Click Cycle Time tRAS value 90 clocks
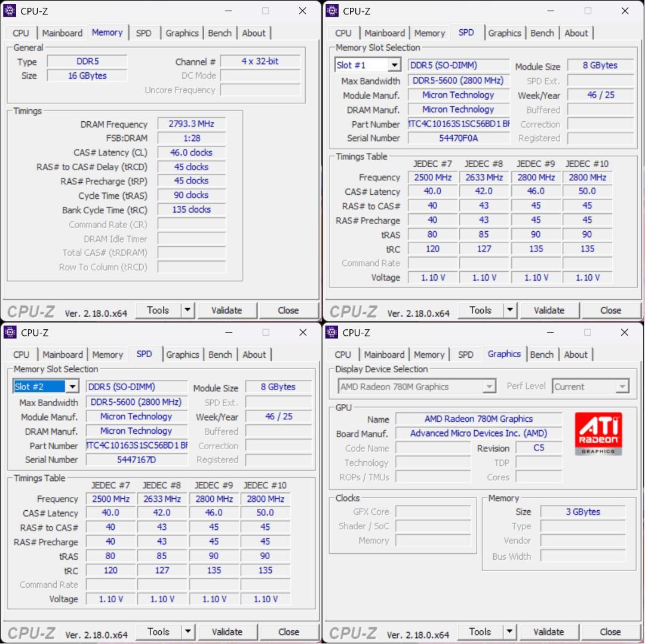 pyautogui.click(x=191, y=195)
